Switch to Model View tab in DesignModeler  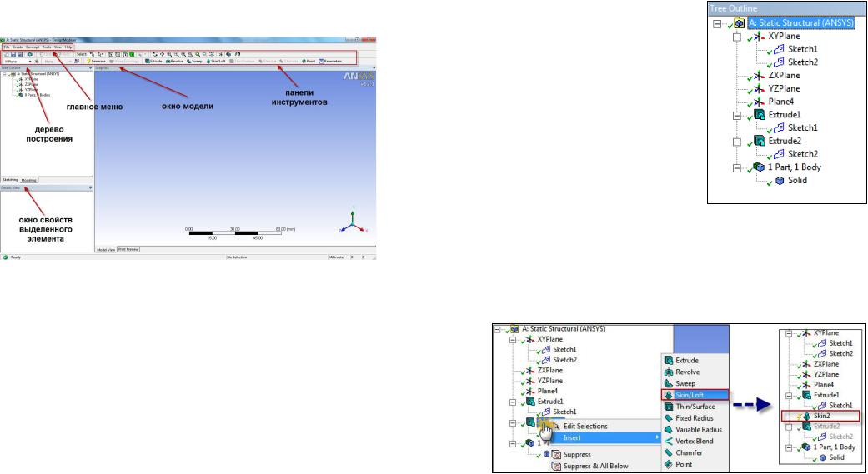pyautogui.click(x=106, y=250)
